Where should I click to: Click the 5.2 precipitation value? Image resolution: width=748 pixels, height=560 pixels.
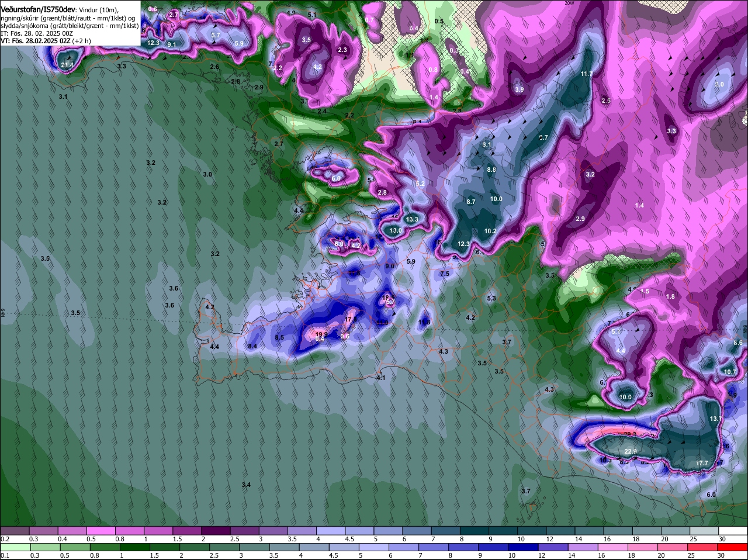tap(420, 184)
